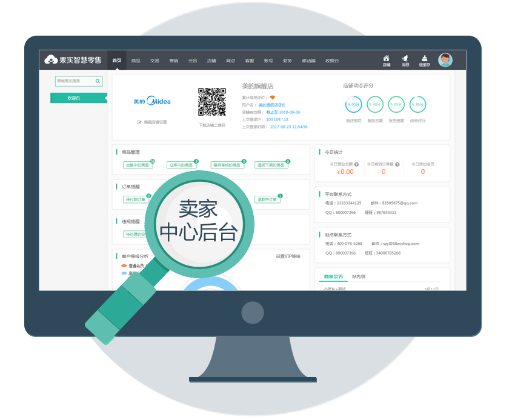Click the 商城商品搜索 search input field
This screenshot has height=420, width=512.
point(74,81)
